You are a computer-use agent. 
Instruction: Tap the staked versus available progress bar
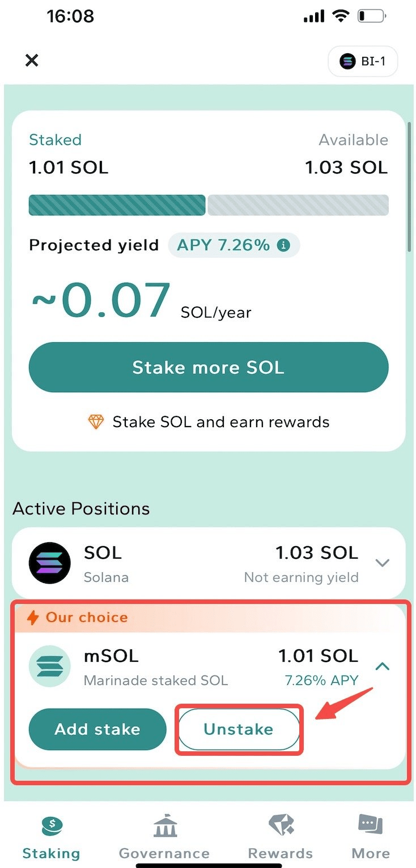coord(209,205)
